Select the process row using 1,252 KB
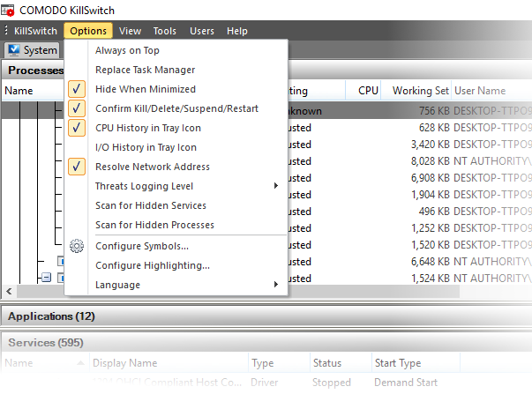532x394 pixels. coord(410,228)
